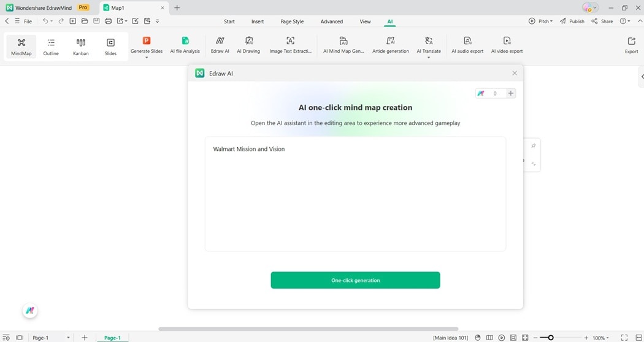644x342 pixels.
Task: Close the Map1 tab
Action: click(x=163, y=8)
